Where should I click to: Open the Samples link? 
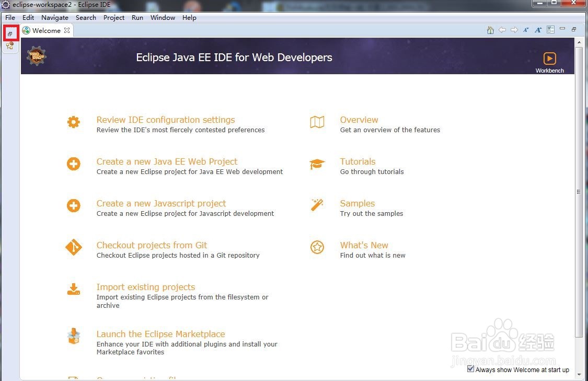click(358, 203)
